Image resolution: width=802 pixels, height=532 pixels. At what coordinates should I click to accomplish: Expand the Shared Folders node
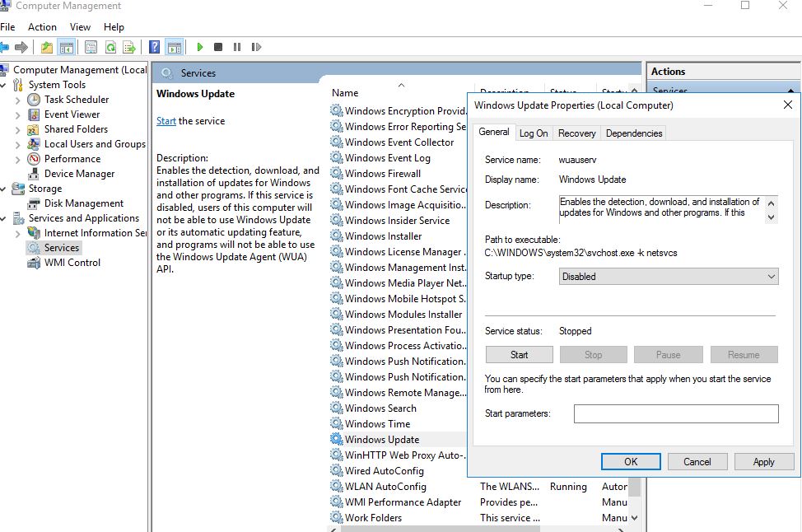point(18,130)
